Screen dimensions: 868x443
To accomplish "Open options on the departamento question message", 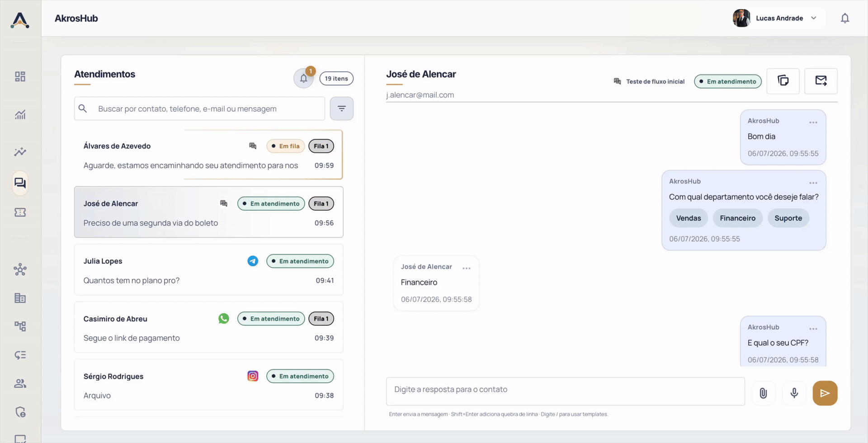I will [813, 183].
